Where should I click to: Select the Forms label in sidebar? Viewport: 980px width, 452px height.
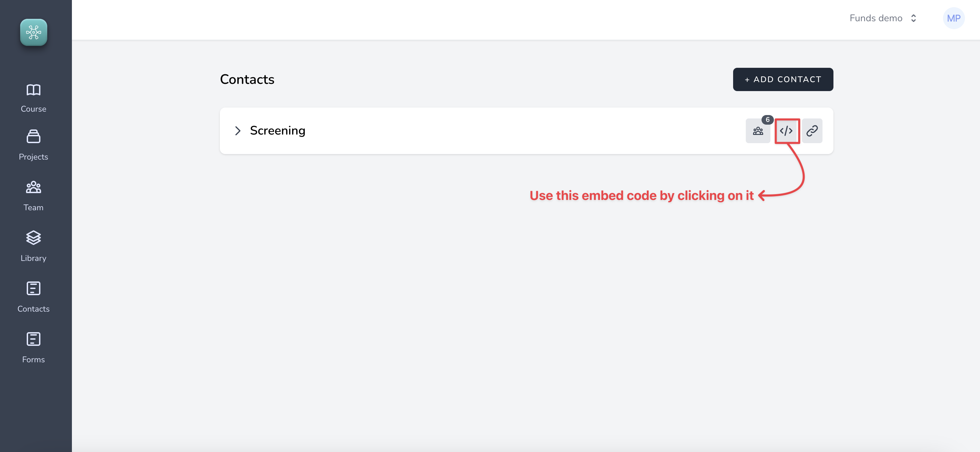[34, 360]
